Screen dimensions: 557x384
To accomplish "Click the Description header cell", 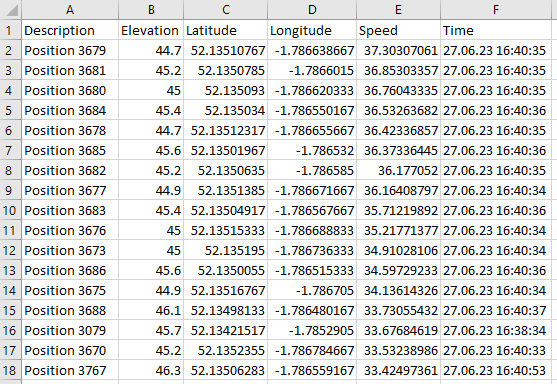I will [70, 30].
